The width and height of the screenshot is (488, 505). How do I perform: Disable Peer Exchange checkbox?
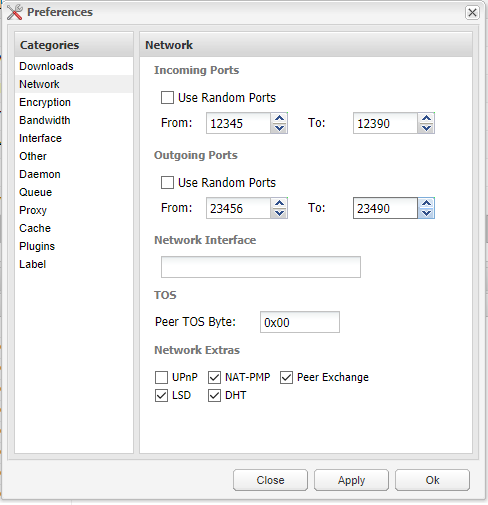[286, 378]
